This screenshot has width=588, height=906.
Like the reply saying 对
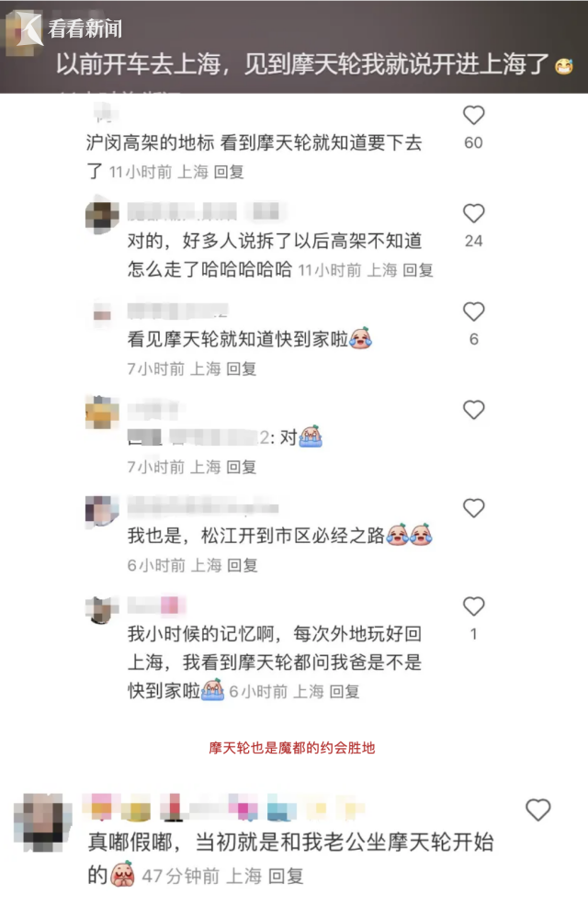pos(474,410)
